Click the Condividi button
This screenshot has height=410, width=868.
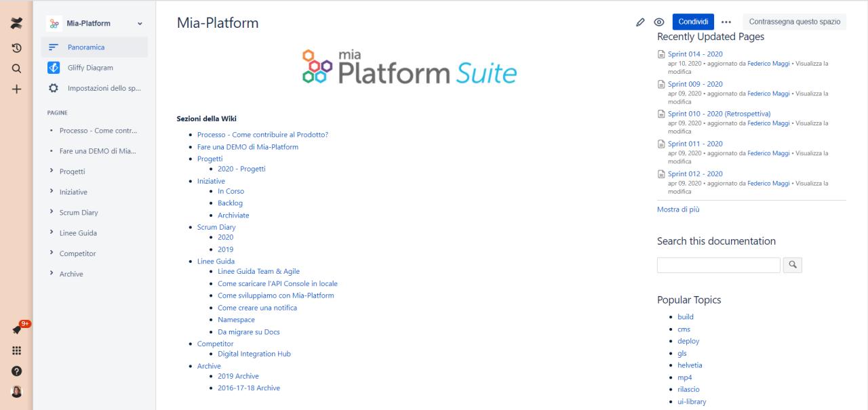[693, 22]
